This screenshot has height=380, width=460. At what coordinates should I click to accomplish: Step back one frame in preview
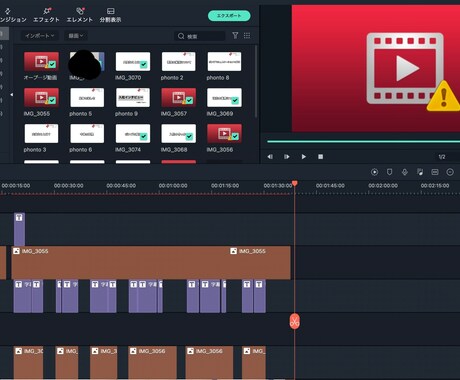(x=270, y=157)
